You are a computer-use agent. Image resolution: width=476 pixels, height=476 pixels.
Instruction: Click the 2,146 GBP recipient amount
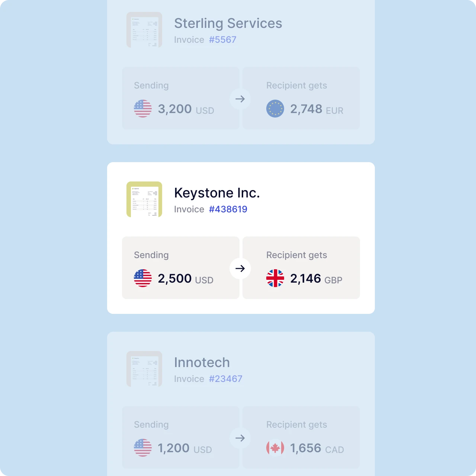pyautogui.click(x=316, y=279)
